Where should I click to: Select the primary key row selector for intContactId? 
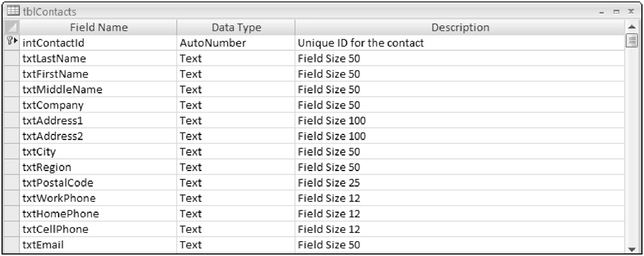[x=12, y=42]
